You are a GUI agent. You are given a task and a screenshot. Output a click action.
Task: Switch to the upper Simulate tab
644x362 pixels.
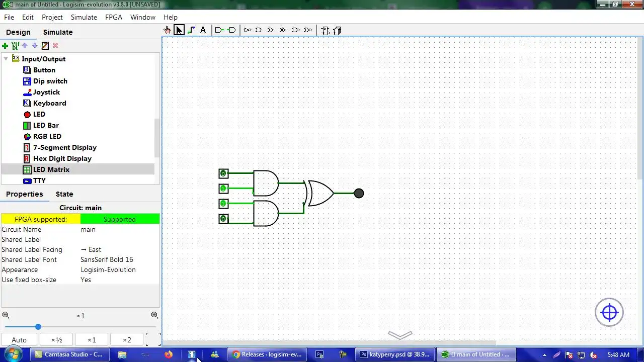coord(58,32)
